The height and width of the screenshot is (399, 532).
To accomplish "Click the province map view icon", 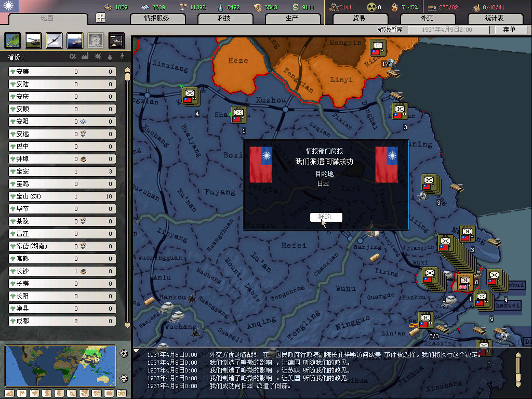I will (12, 40).
